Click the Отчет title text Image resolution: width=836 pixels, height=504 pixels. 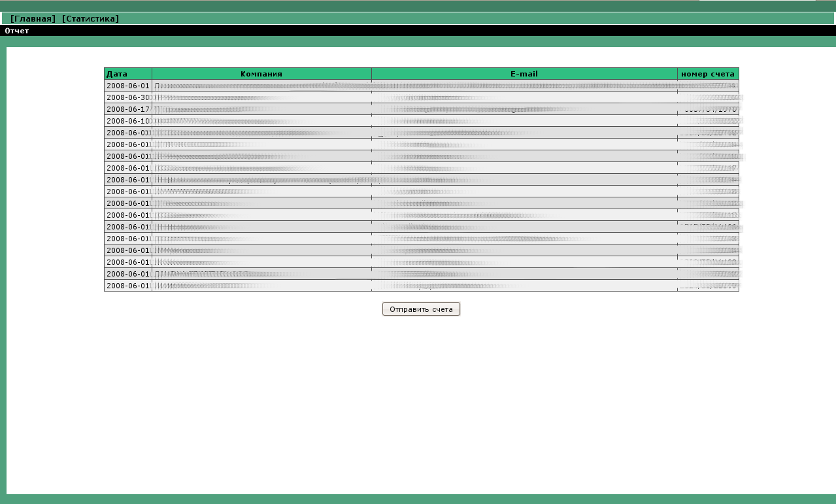click(17, 31)
